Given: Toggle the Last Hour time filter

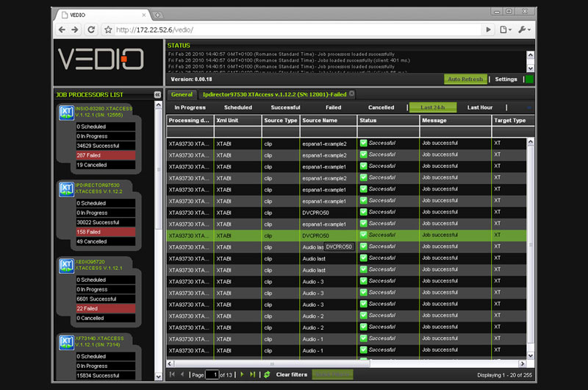Looking at the screenshot, I should coord(480,107).
